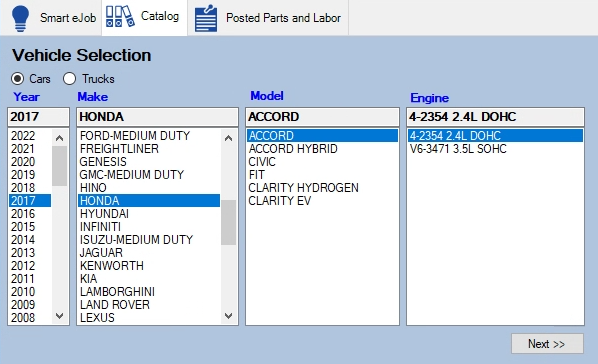The height and width of the screenshot is (364, 598).
Task: Select year 2021 in Year list
Action: pos(30,149)
